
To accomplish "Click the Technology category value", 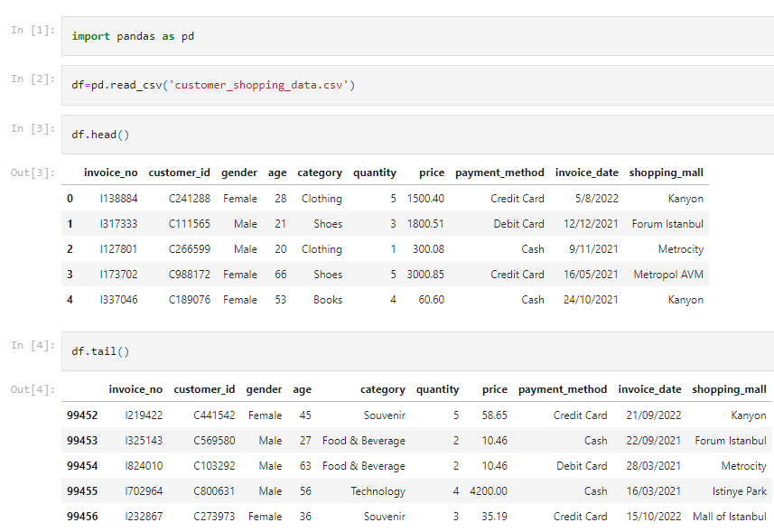I will 378,490.
